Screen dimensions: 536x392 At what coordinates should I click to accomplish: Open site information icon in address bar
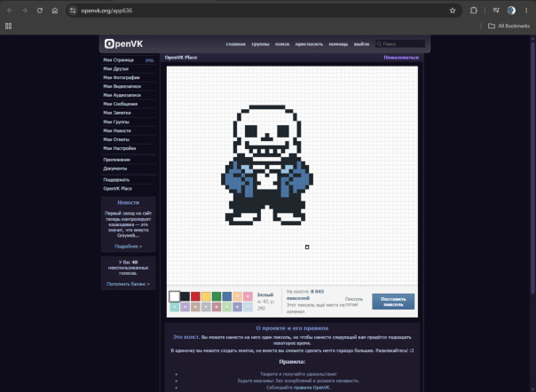[73, 11]
